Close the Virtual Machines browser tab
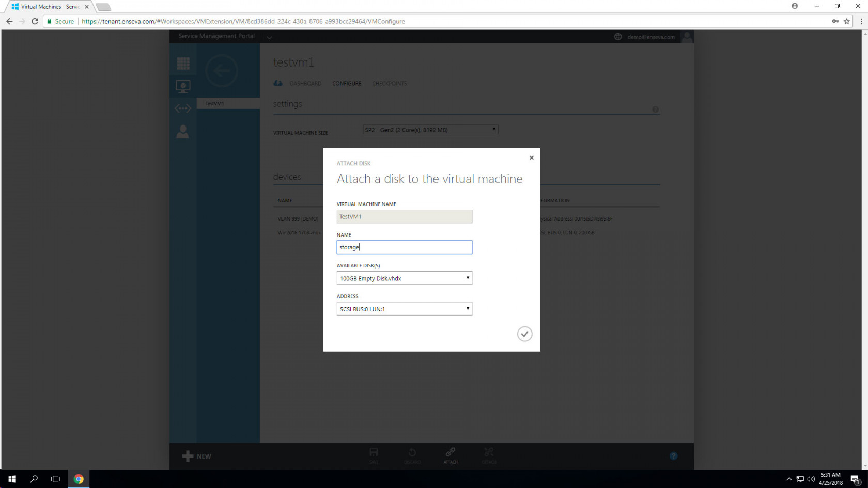Screen dimensions: 868x488 pos(86,7)
